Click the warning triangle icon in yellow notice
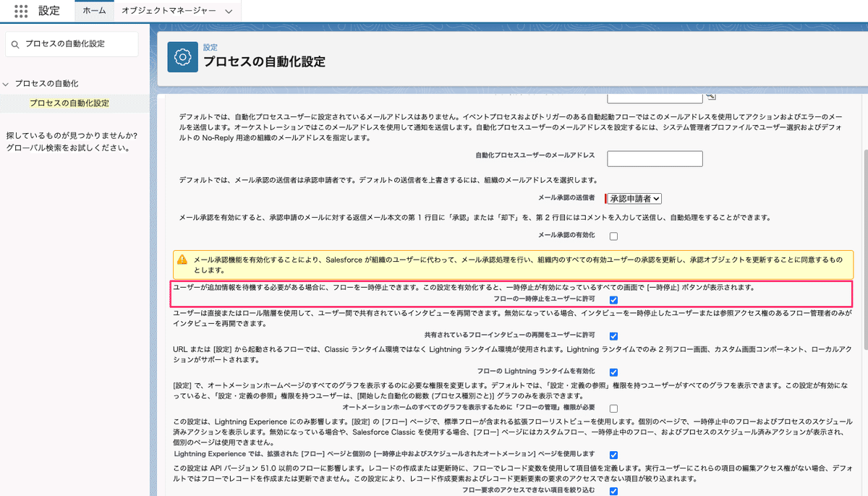The height and width of the screenshot is (496, 868). coord(182,259)
